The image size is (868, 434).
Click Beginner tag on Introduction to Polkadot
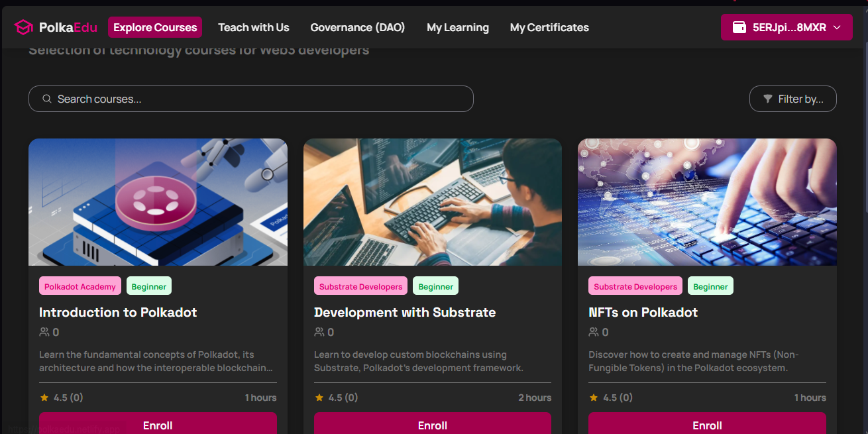[149, 286]
